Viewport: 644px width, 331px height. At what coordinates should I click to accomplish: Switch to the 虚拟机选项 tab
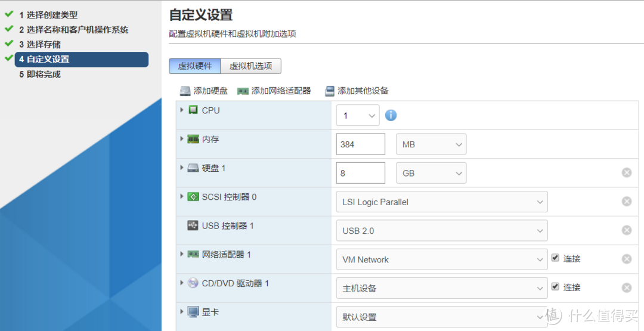point(251,66)
